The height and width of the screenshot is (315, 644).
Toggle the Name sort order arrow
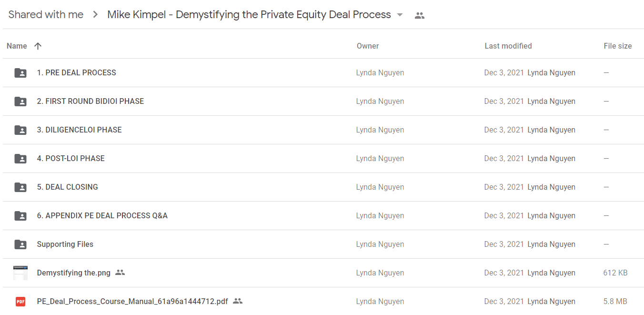[38, 46]
